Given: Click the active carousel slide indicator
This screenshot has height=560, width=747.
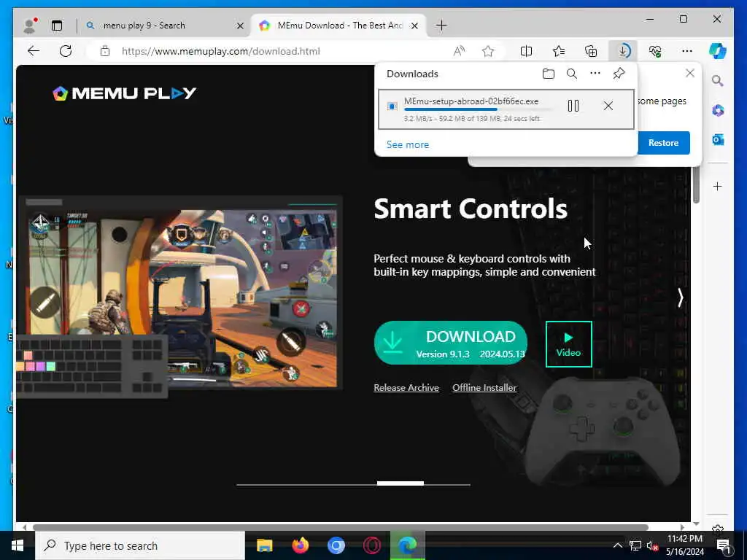Looking at the screenshot, I should 400,483.
